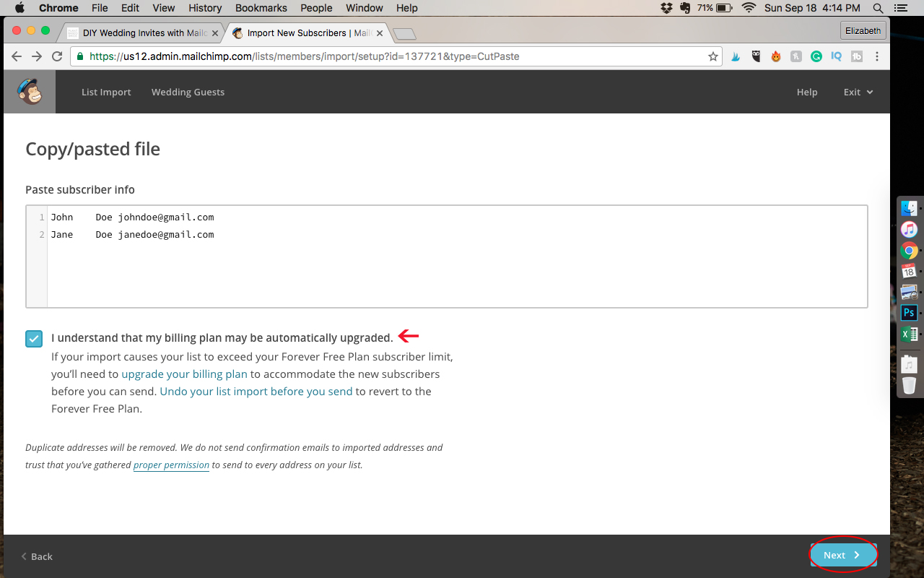Open Spotlight search in menu bar
924x578 pixels.
(x=878, y=8)
